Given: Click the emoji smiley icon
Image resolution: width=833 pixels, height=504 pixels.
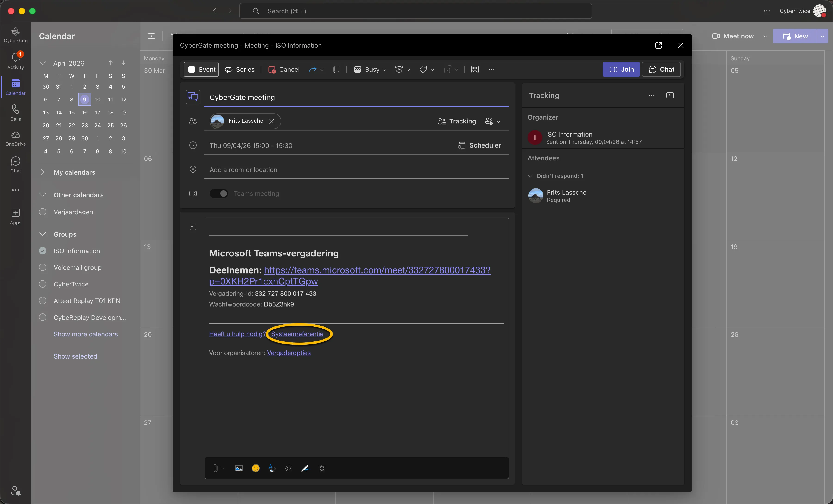Looking at the screenshot, I should click(x=256, y=468).
